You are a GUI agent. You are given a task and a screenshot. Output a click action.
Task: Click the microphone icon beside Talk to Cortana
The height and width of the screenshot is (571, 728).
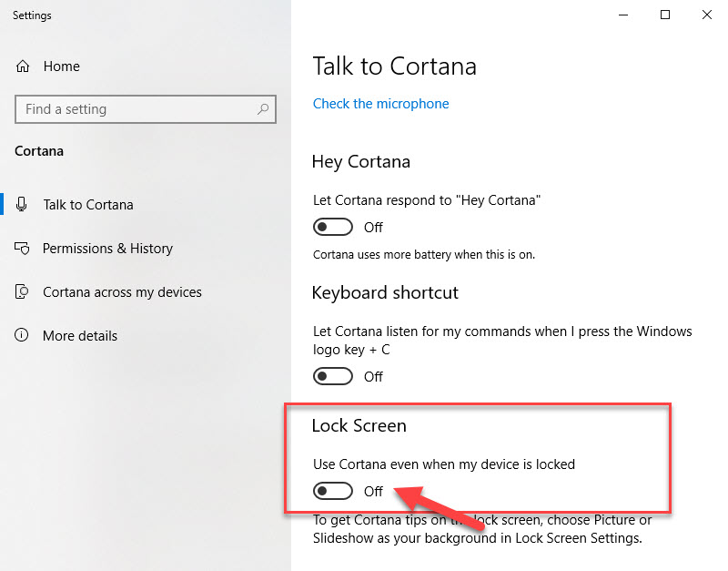click(x=21, y=204)
